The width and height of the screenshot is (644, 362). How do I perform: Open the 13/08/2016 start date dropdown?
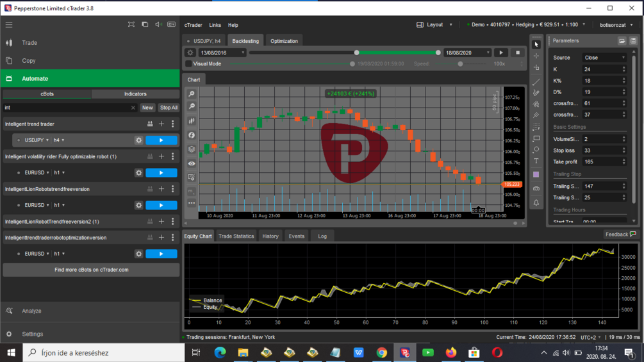coord(222,53)
